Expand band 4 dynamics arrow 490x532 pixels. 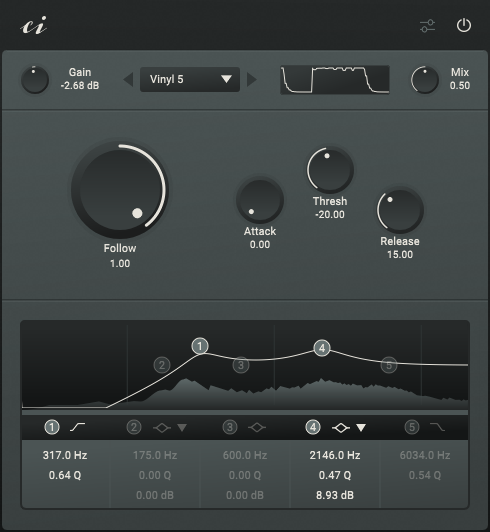pyautogui.click(x=361, y=428)
